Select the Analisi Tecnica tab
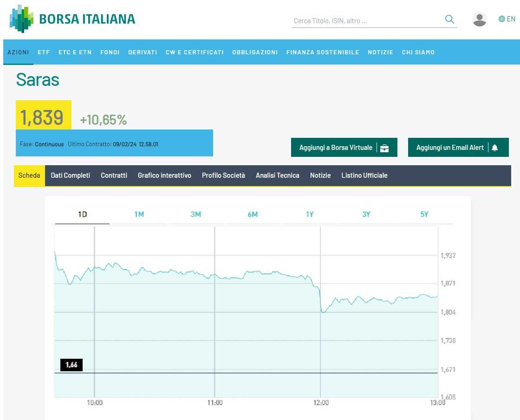The image size is (520, 420). pyautogui.click(x=278, y=175)
